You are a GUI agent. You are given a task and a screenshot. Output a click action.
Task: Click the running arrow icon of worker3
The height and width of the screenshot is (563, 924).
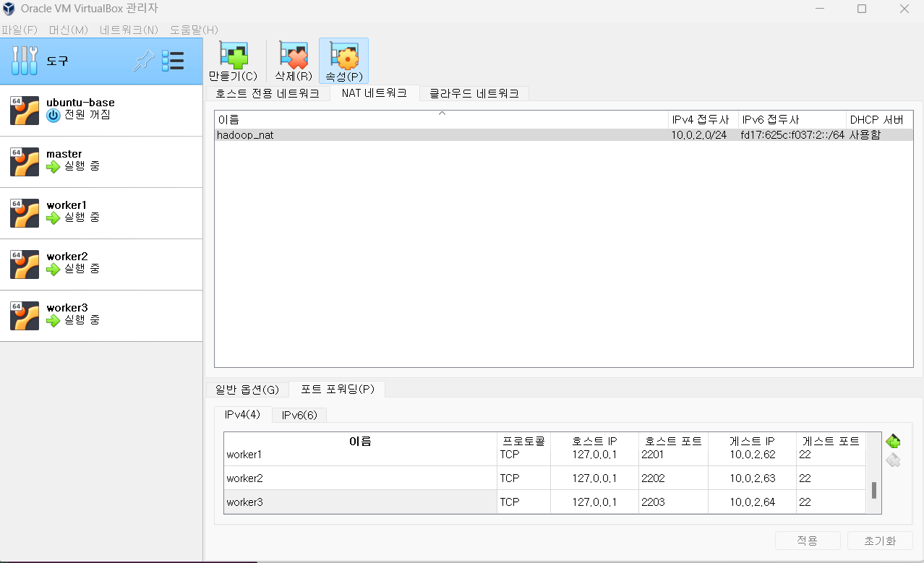(x=54, y=321)
